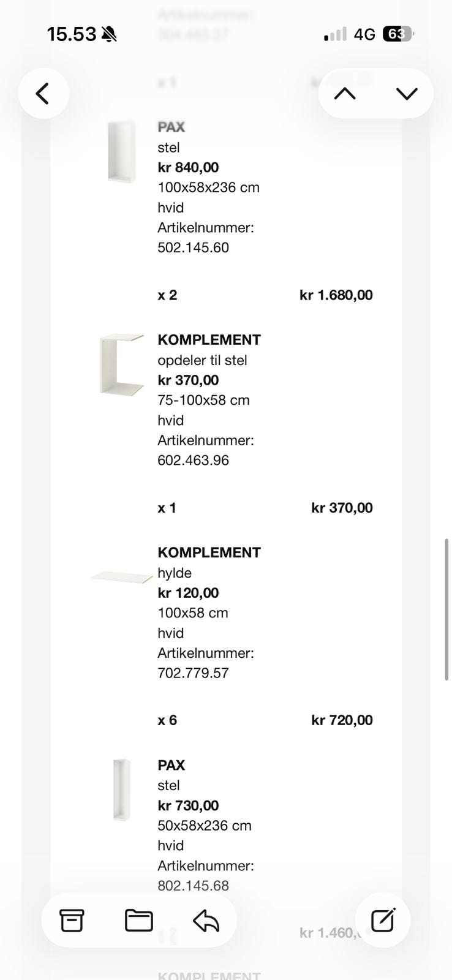The width and height of the screenshot is (452, 980).
Task: Tap the battery level indicator
Action: [x=397, y=34]
